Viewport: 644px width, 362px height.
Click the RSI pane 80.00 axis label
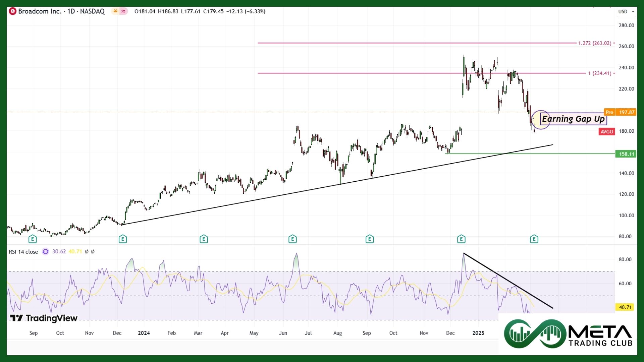(625, 259)
